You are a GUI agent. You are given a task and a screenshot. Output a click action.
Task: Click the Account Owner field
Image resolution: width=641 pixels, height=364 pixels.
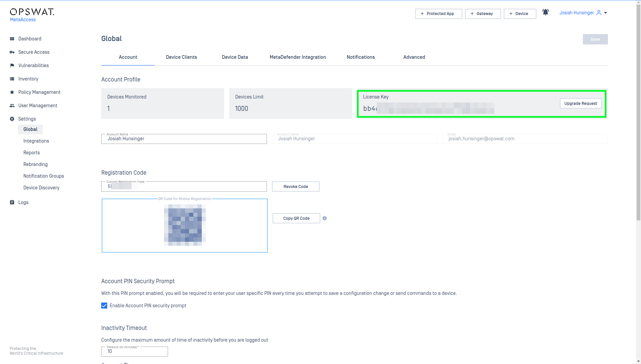tap(354, 139)
